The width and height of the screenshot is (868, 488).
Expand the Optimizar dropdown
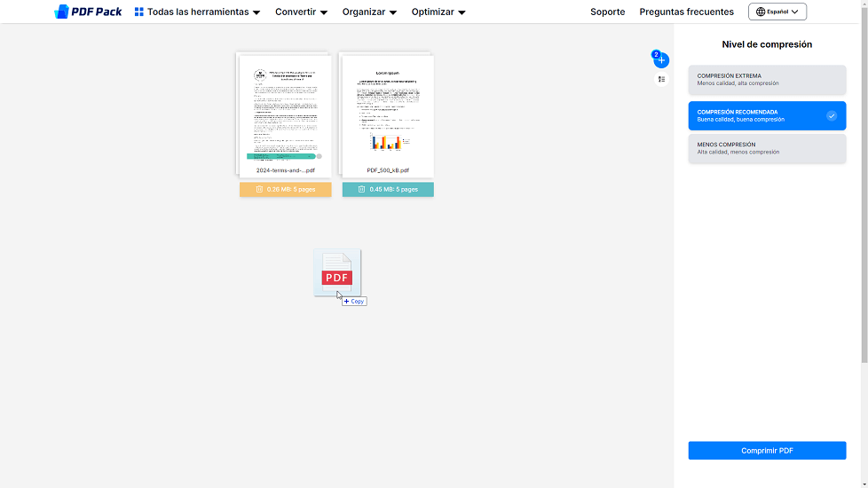point(438,12)
